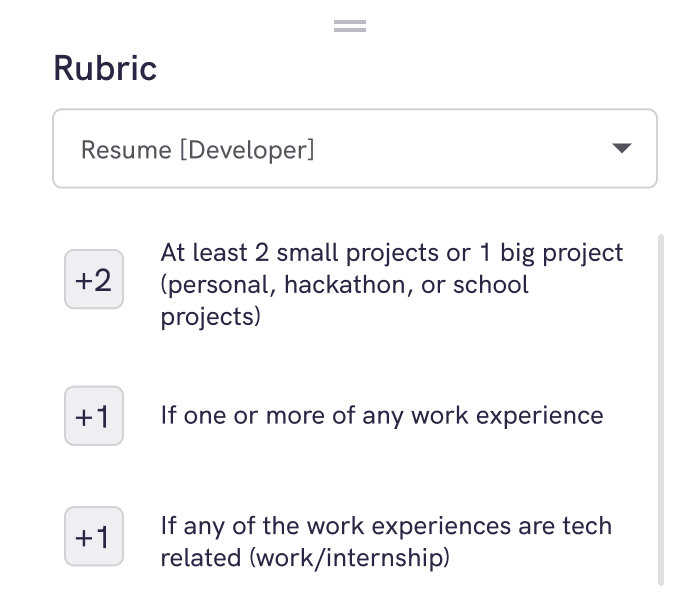Click the 'related (work/internship)' second text line

pos(304,556)
